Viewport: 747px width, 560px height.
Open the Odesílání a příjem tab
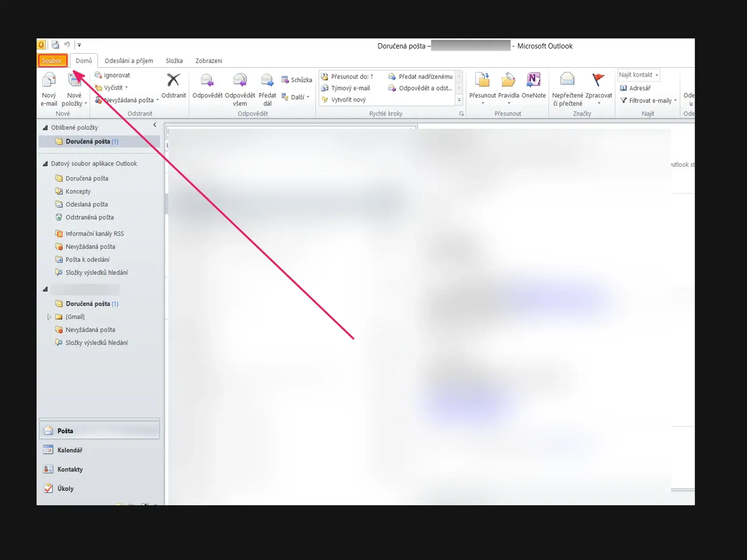pos(129,61)
